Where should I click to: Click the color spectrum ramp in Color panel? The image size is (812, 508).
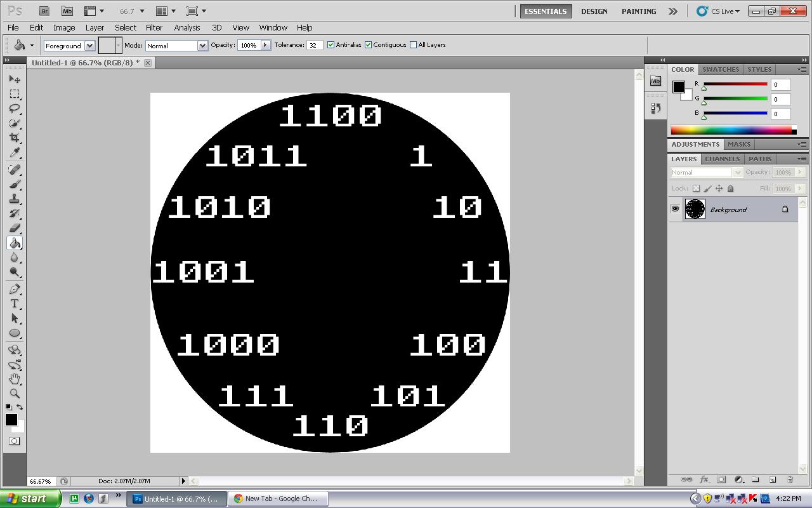coord(733,130)
